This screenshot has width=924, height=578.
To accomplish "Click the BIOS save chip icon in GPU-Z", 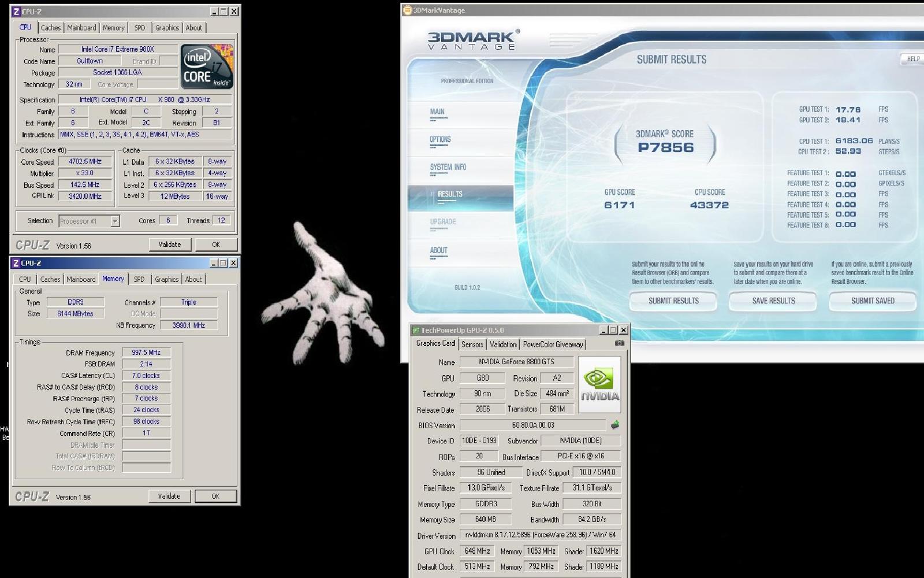I will [615, 425].
